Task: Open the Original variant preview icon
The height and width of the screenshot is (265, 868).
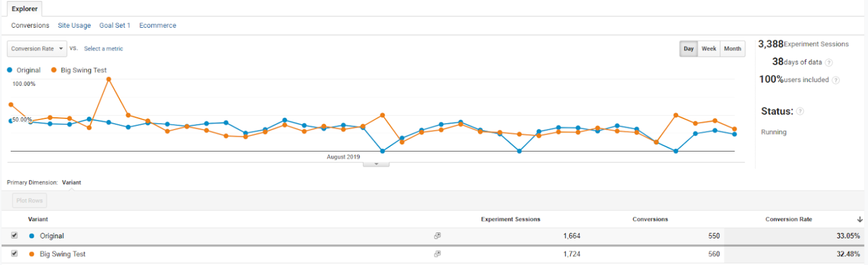Action: [438, 236]
